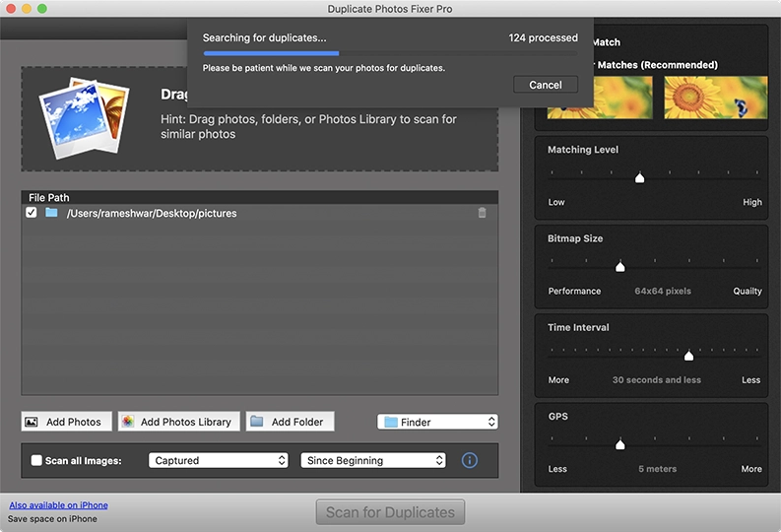Click the '30 seconds and less' value label
This screenshot has height=532, width=781.
(657, 379)
